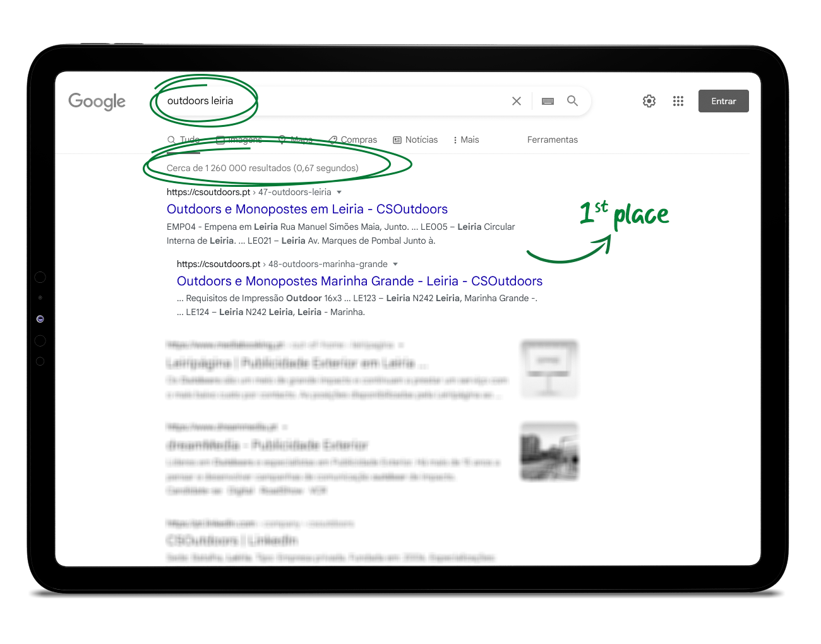Open the Google apps grid icon
The image size is (821, 644).
pos(678,101)
